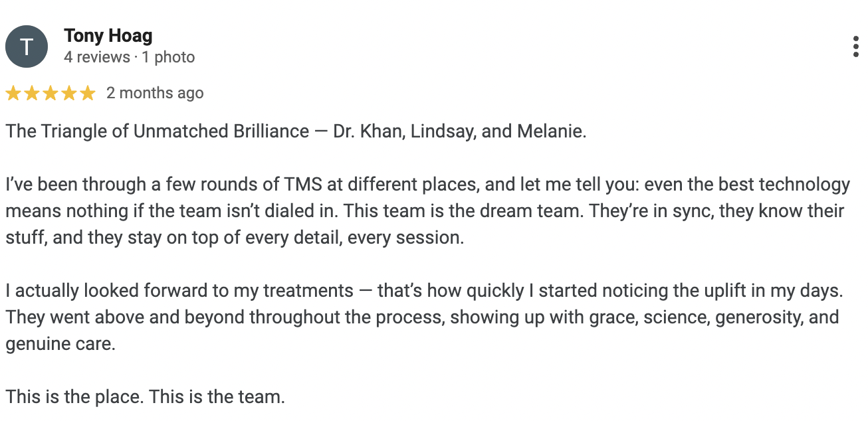Viewport: 868px width, 421px height.
Task: Click the 'Triangle of Unmatched Brilliance' headline line
Action: (x=296, y=131)
